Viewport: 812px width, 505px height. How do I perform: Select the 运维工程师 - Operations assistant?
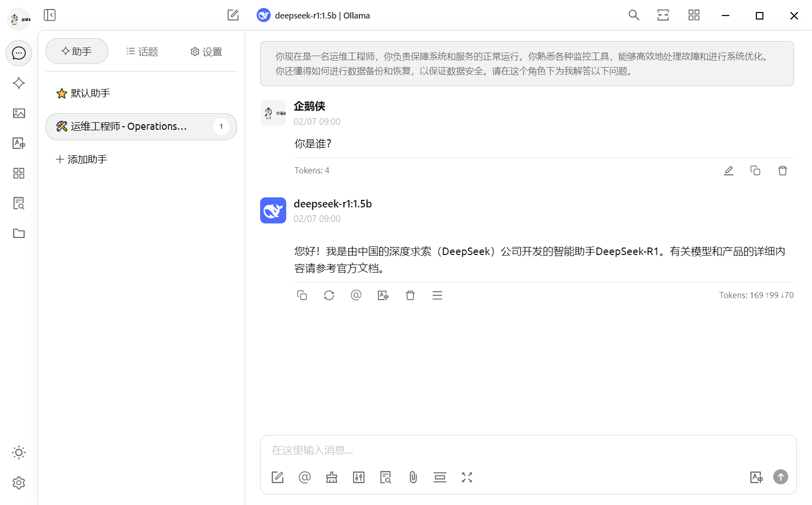coord(141,127)
